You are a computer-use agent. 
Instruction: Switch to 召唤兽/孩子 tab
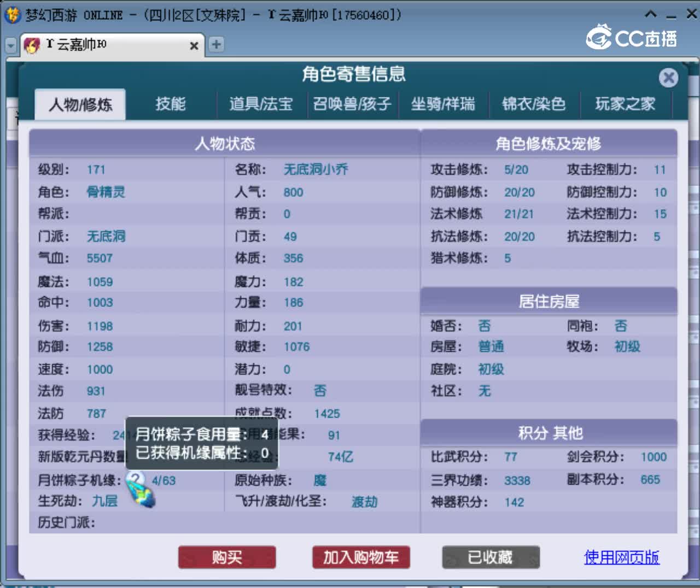[x=352, y=104]
